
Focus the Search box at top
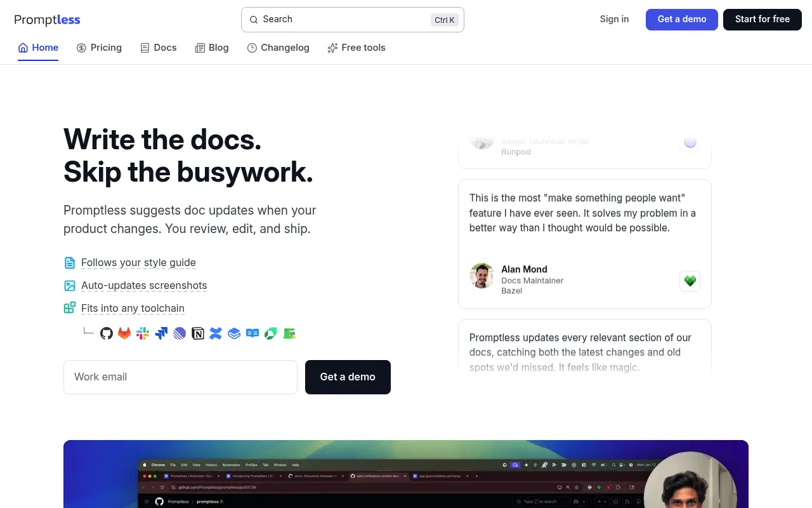(x=353, y=20)
